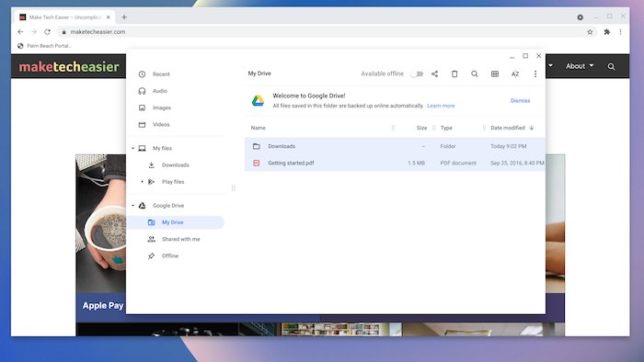Collapse the My files tree arrow
The height and width of the screenshot is (362, 644).
(x=133, y=149)
